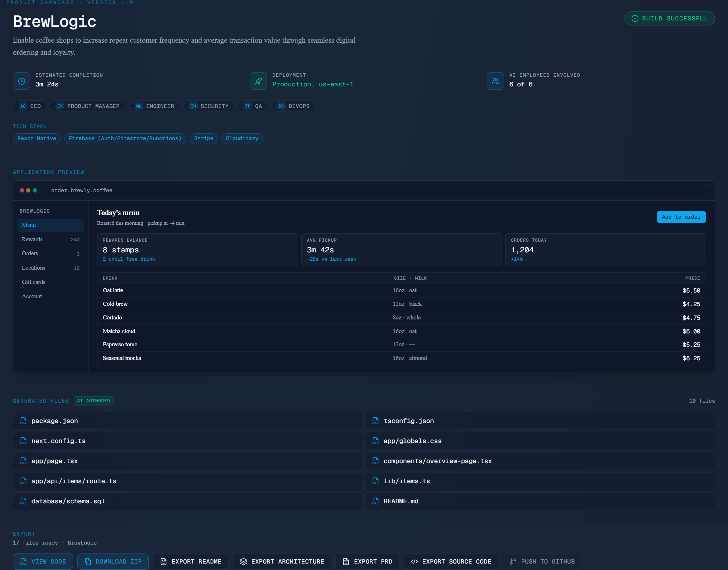
Task: Click the file icon next to package.json
Action: coord(23,421)
